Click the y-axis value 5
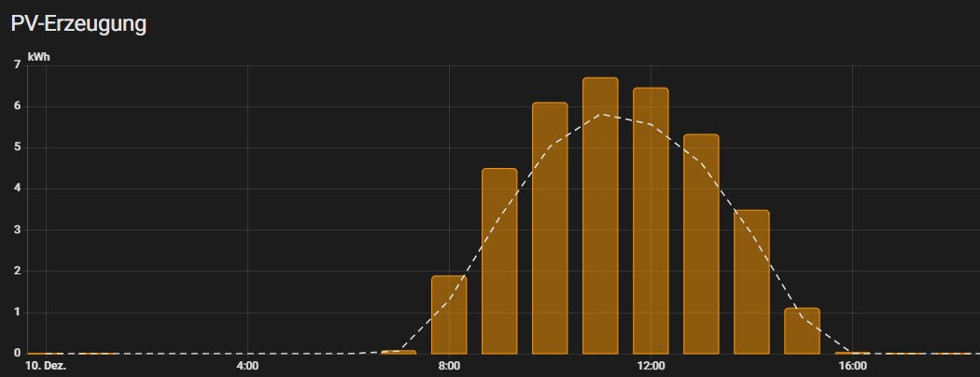This screenshot has height=377, width=980. 17,147
